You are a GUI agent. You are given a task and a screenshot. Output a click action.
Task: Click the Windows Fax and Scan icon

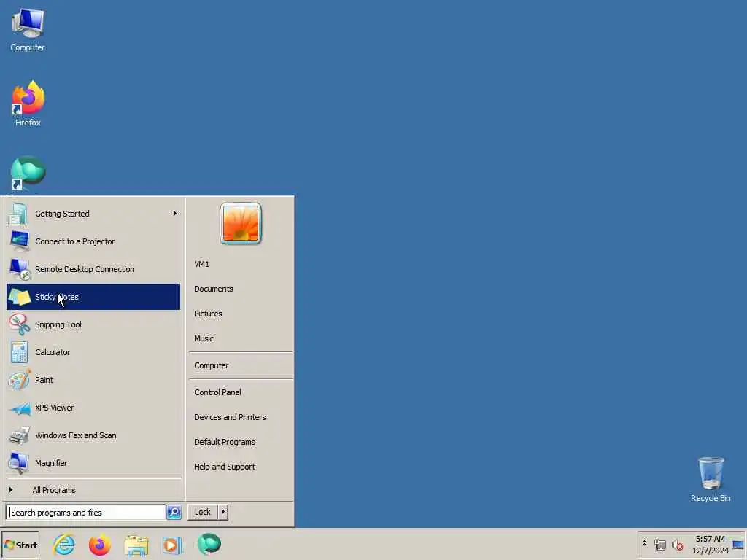(x=20, y=435)
